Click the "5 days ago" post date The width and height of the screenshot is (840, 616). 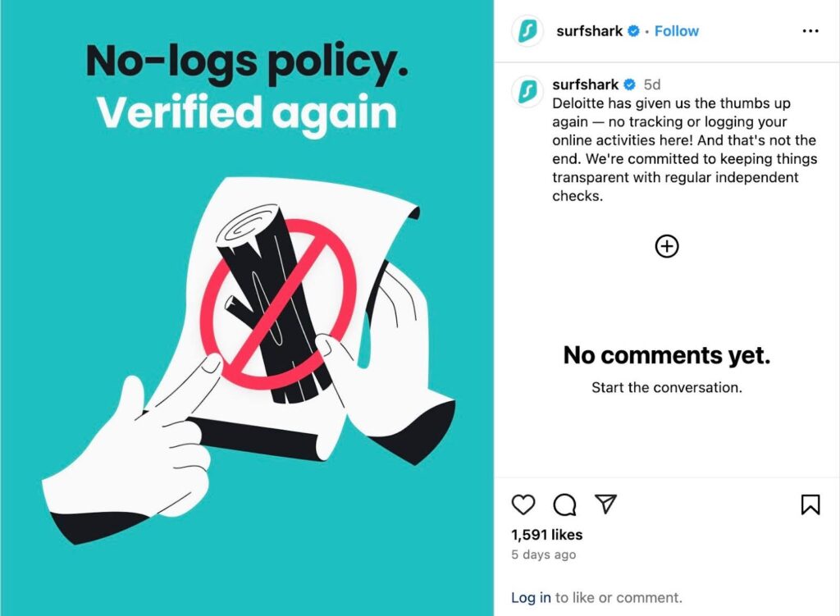pyautogui.click(x=543, y=555)
